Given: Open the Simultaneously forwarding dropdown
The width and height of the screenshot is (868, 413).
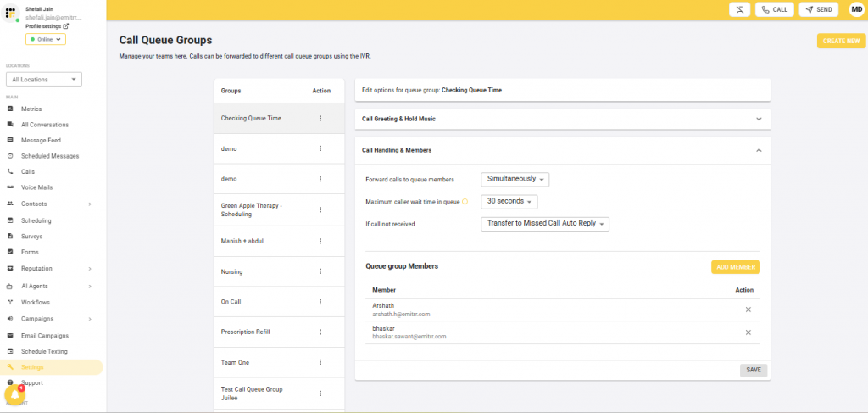Looking at the screenshot, I should [515, 180].
